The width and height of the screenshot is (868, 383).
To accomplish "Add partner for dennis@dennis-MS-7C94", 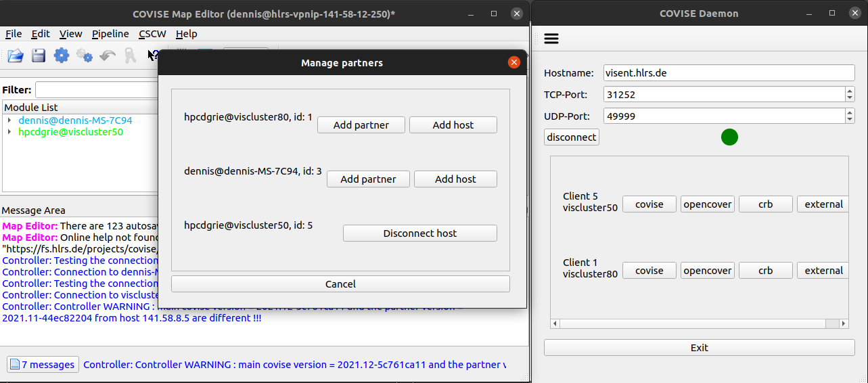I will 368,179.
